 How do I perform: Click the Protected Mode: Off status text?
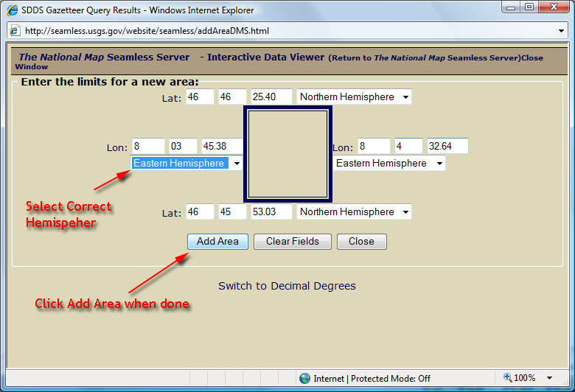pos(391,379)
